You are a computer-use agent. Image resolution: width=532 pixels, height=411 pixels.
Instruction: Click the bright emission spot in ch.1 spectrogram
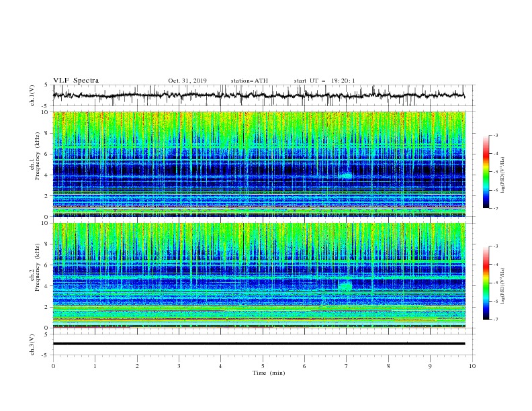pos(347,176)
